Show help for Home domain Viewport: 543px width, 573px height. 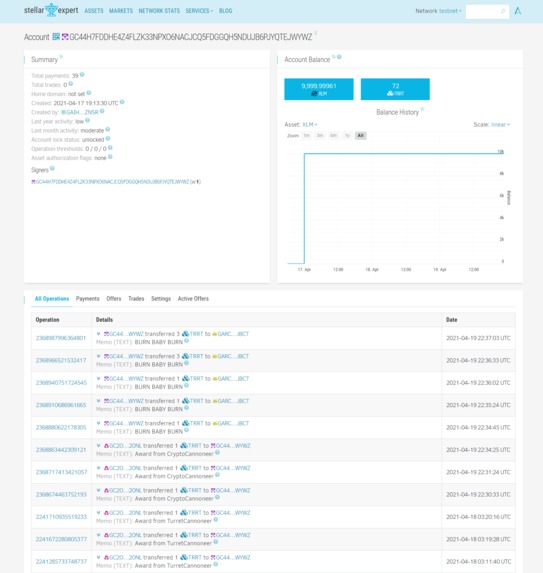89,93
